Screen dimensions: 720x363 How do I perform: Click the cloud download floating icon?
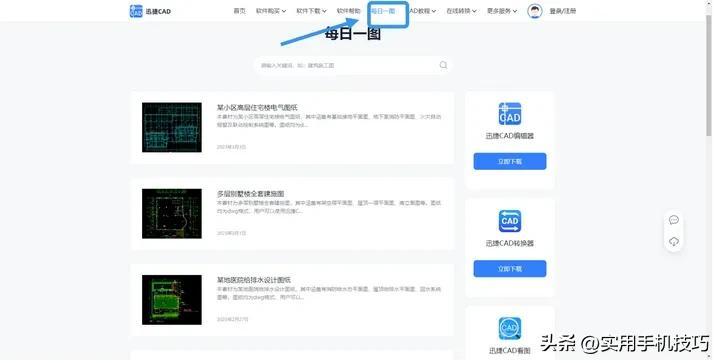click(674, 241)
